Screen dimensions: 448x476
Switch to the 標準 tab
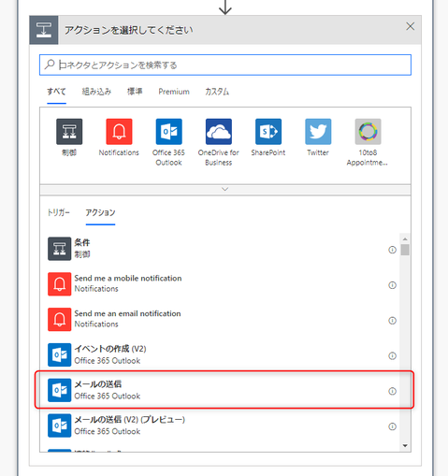[135, 92]
